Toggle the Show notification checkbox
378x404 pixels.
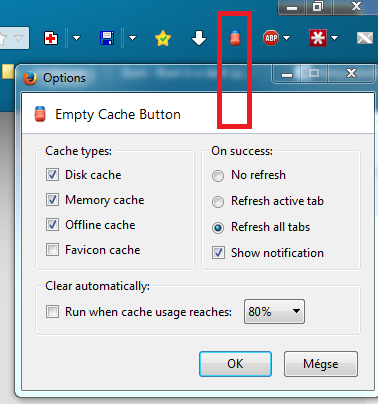(x=218, y=252)
